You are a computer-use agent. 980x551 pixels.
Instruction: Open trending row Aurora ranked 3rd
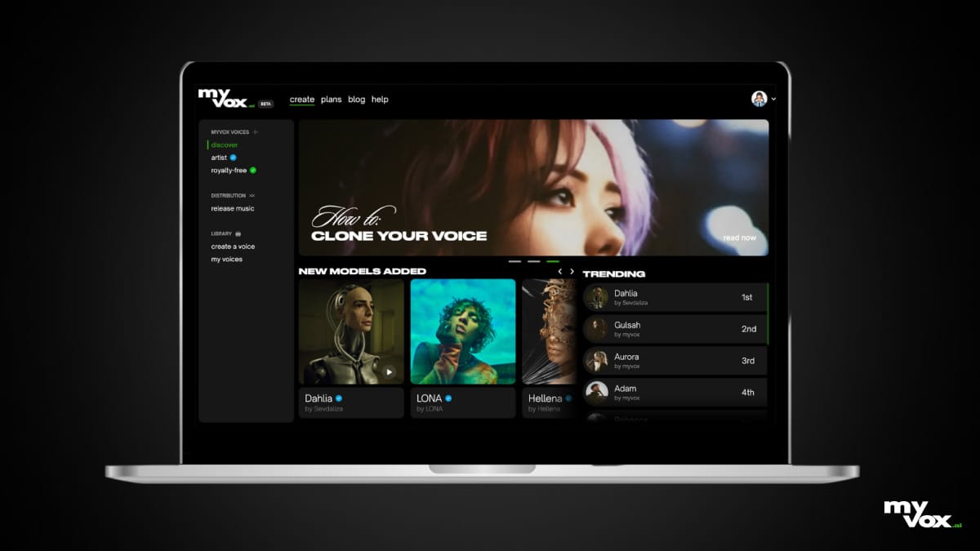pos(675,361)
